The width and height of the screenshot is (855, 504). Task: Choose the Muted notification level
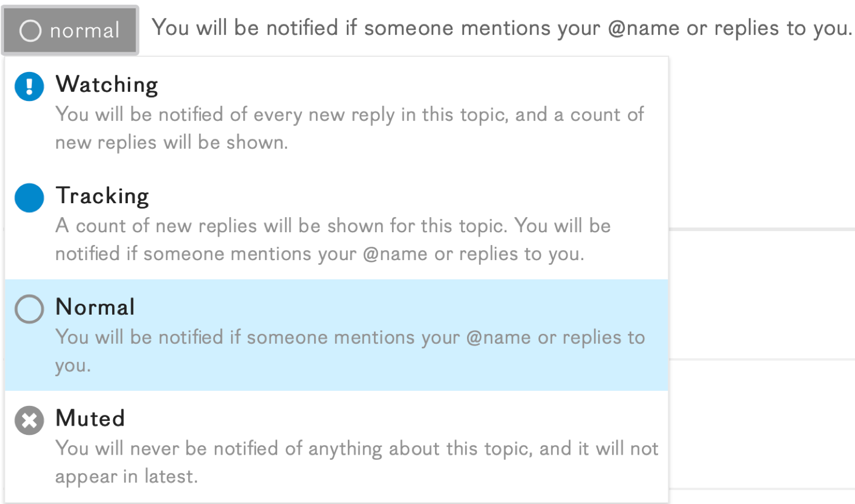[x=337, y=446]
